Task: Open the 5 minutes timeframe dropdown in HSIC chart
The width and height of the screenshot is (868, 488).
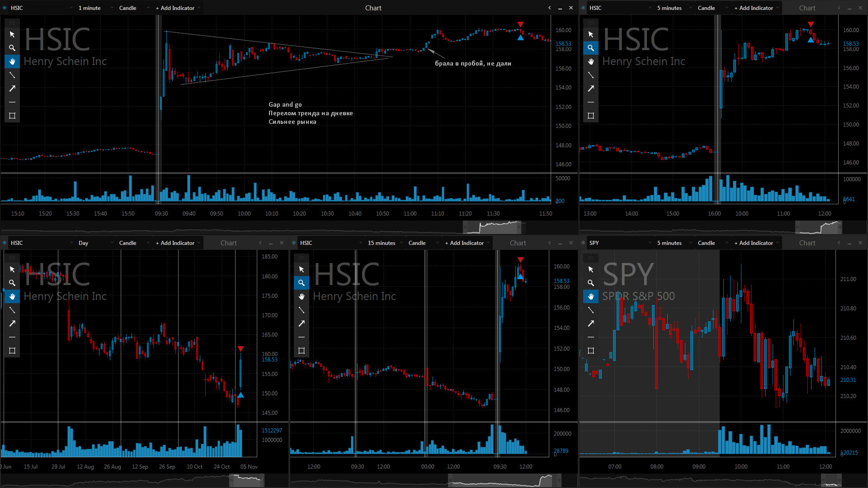Action: click(x=674, y=8)
